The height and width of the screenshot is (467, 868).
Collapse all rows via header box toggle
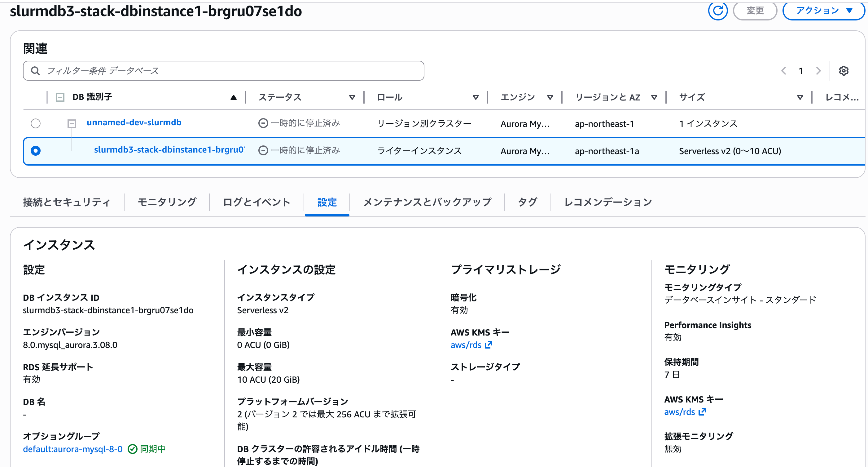(x=60, y=97)
